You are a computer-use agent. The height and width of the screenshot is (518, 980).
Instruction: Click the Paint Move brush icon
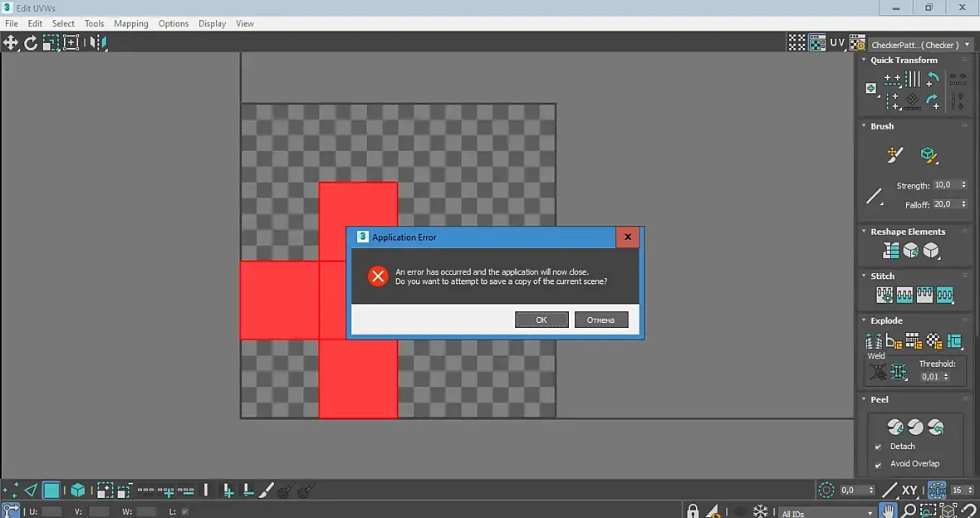895,155
